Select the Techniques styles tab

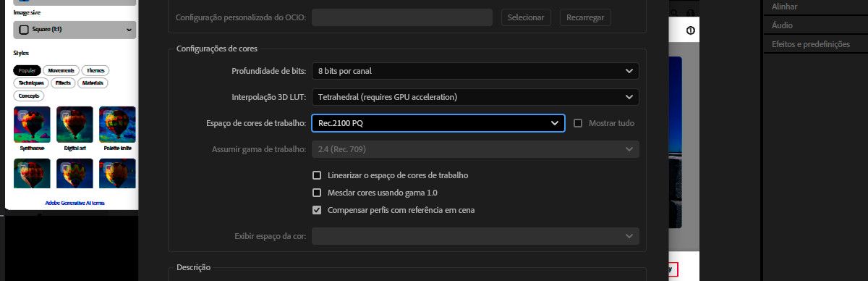point(32,83)
